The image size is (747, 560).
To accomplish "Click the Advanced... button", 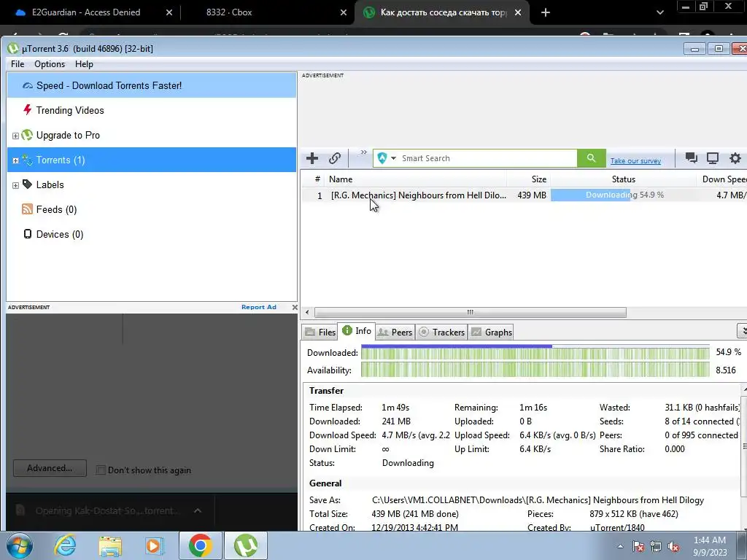I will (x=50, y=468).
